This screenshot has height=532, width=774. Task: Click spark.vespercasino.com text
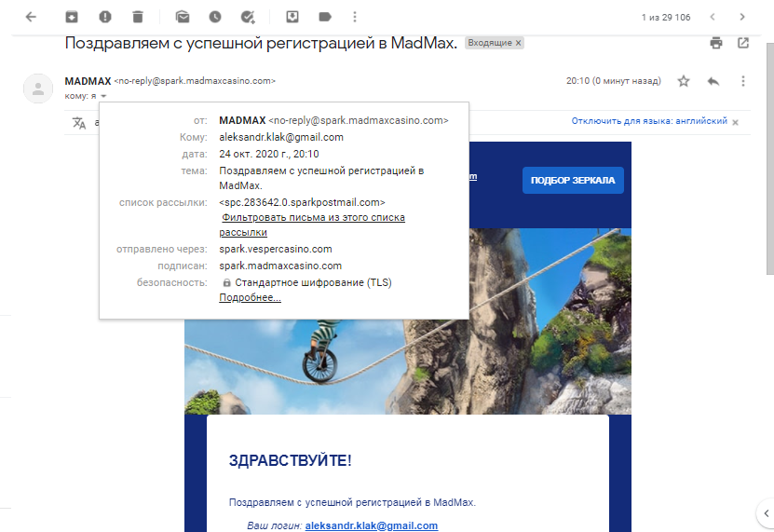click(276, 249)
